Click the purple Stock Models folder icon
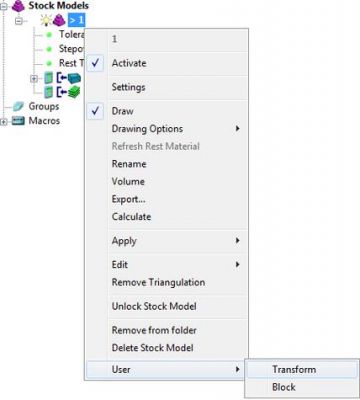 coord(18,6)
